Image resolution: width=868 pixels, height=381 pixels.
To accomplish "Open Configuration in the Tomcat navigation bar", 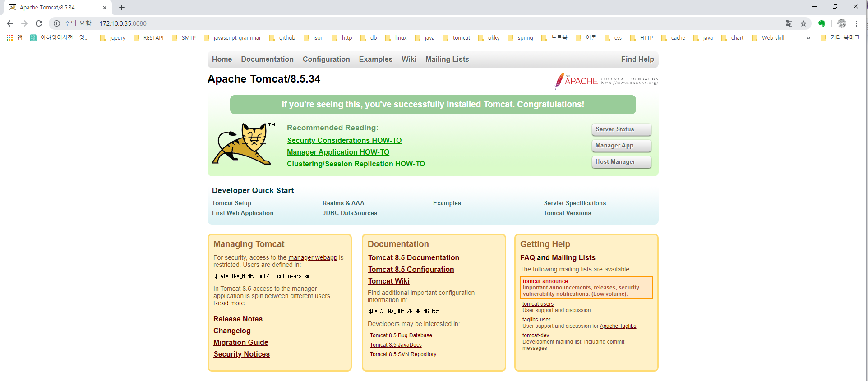I will [x=326, y=59].
